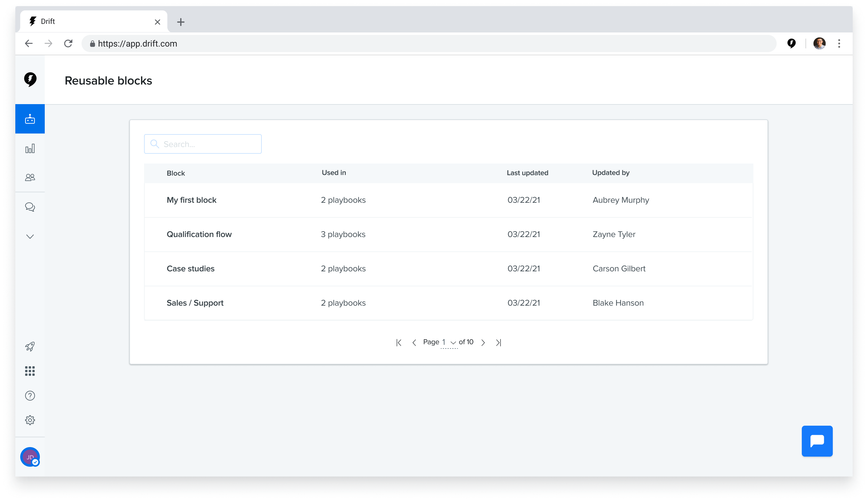Screen dimensions: 868x501
Task: Open the browser profile avatar
Action: point(819,43)
